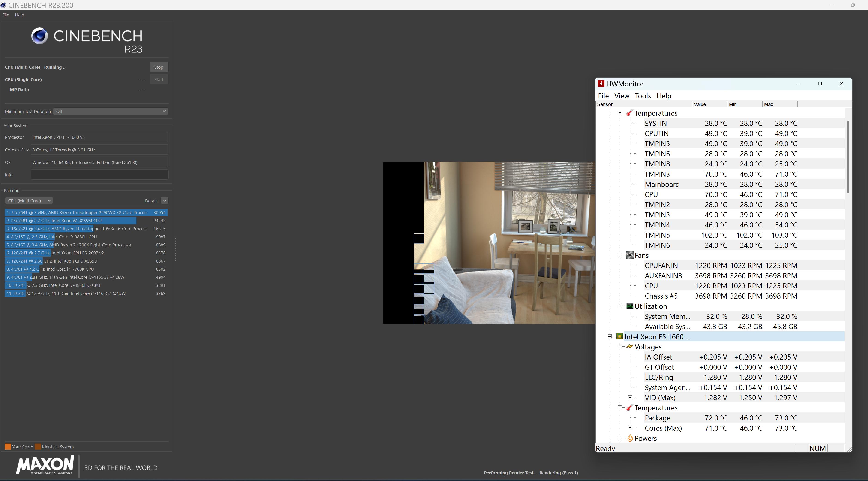Click the orange Your Score legend swatch

tap(8, 447)
